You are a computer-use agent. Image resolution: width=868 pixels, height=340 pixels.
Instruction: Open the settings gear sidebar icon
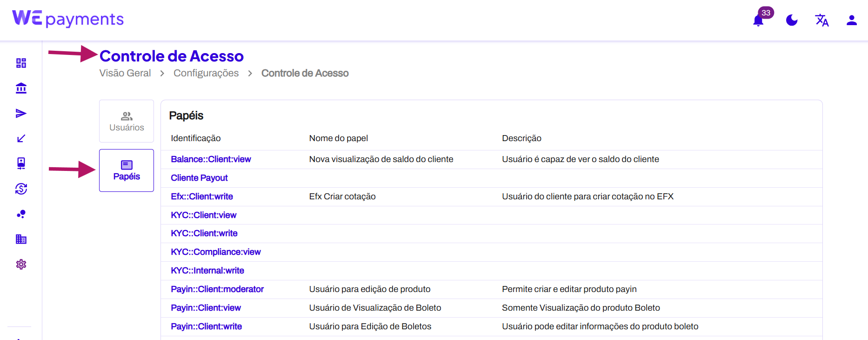point(21,264)
